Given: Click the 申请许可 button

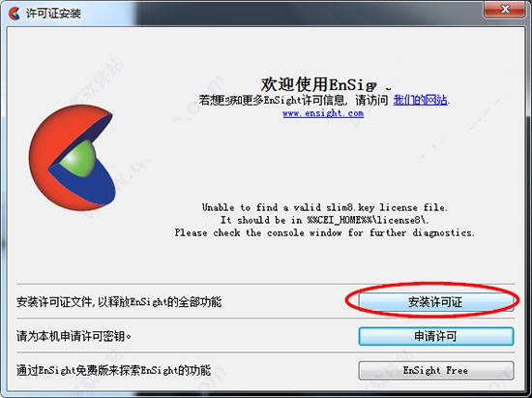Looking at the screenshot, I should [x=436, y=336].
